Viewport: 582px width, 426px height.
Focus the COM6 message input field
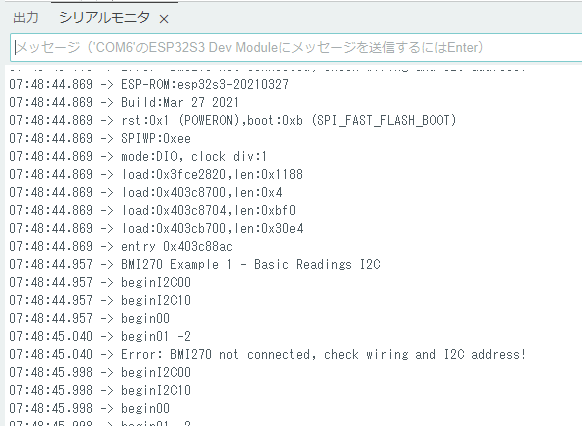(x=296, y=47)
